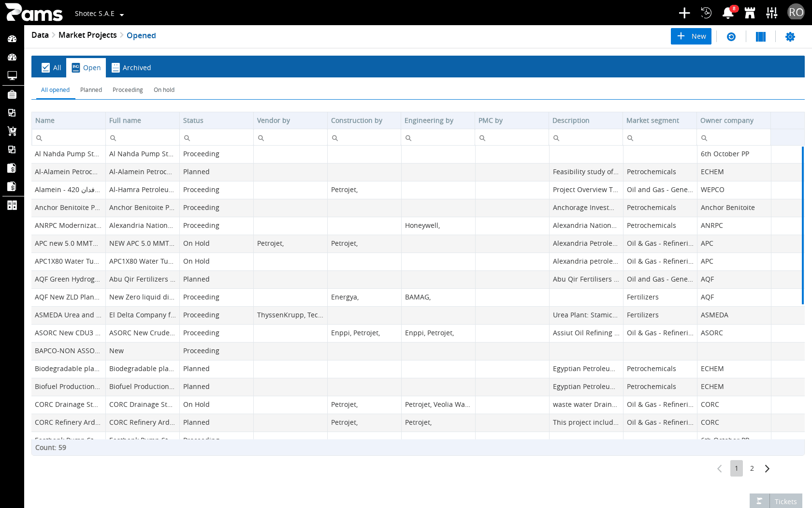Click the castle icon in top bar
This screenshot has height=508, width=812.
[x=750, y=13]
